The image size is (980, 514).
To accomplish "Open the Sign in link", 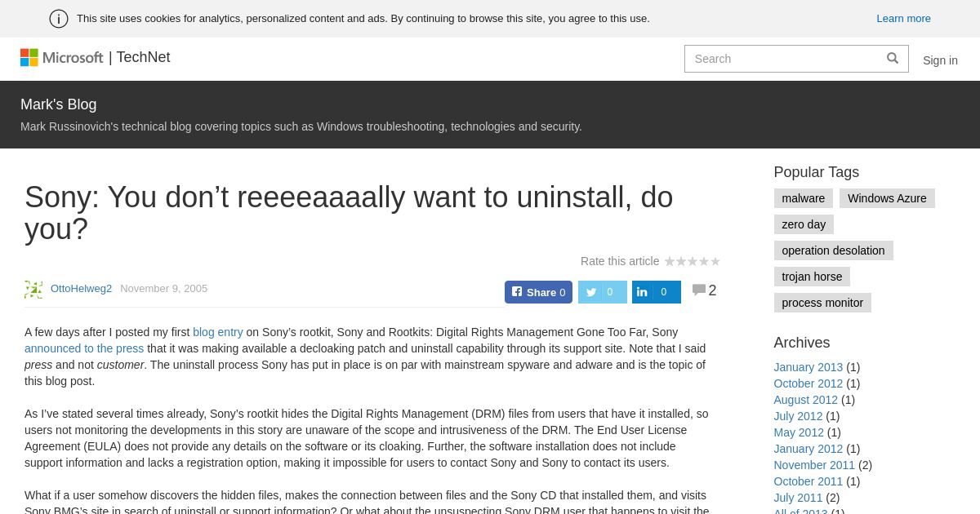I will click(940, 60).
